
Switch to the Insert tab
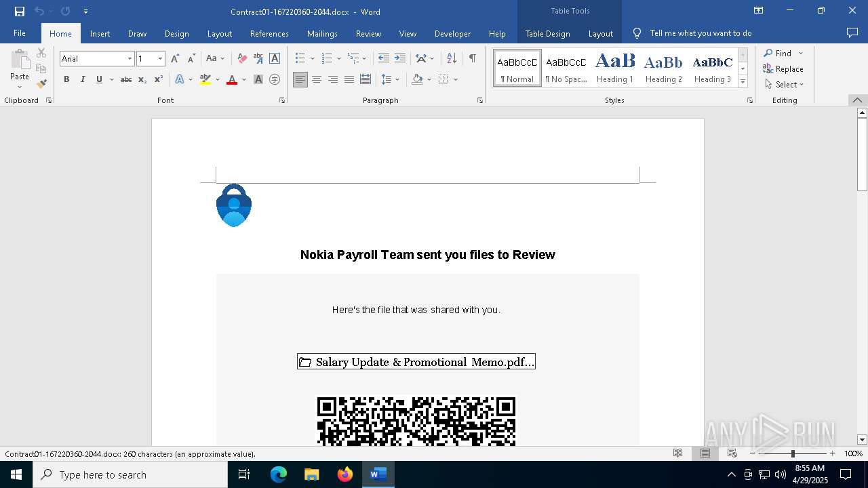pyautogui.click(x=100, y=33)
